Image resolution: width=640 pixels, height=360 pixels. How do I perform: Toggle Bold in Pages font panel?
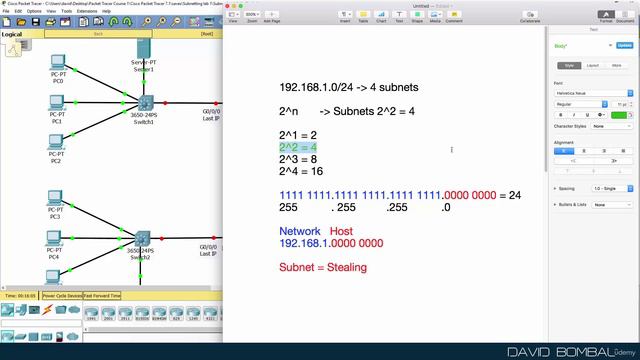click(x=561, y=115)
